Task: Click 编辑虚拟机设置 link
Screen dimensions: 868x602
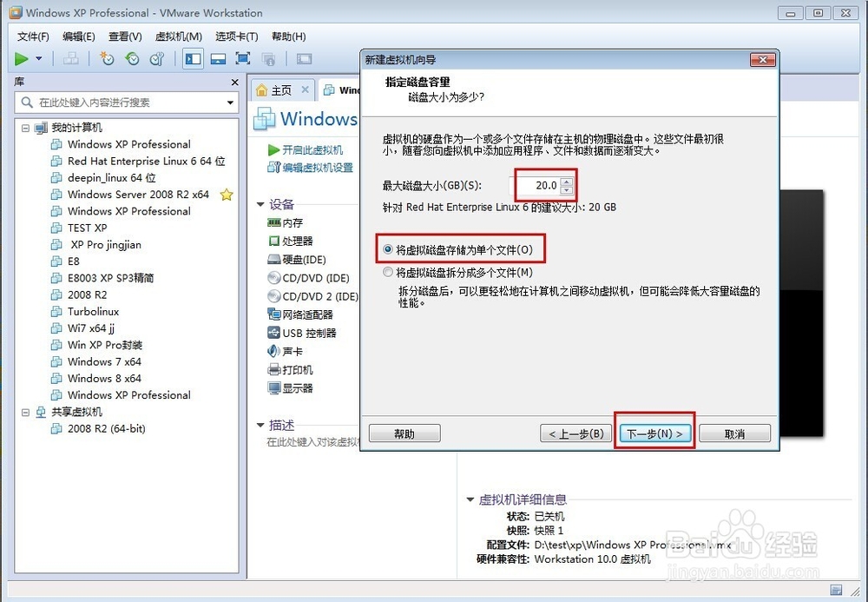Action: pos(318,168)
